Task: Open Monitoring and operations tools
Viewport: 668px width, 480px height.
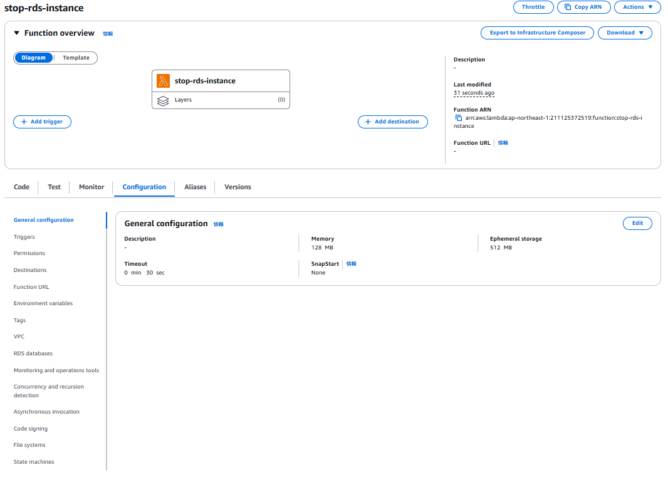Action: pos(56,371)
